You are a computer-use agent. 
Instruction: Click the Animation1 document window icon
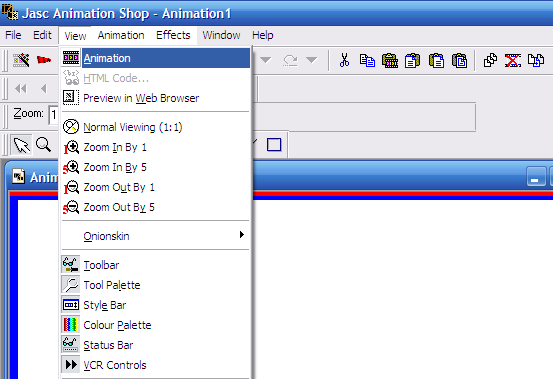18,176
